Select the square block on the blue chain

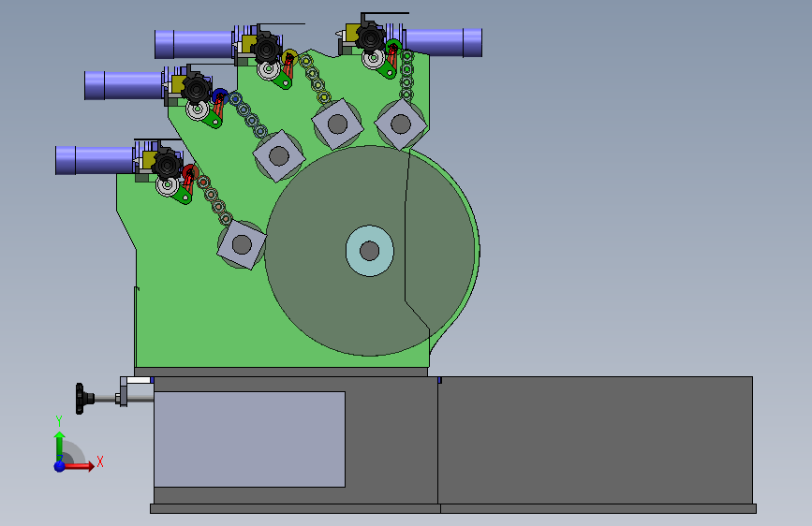point(278,155)
